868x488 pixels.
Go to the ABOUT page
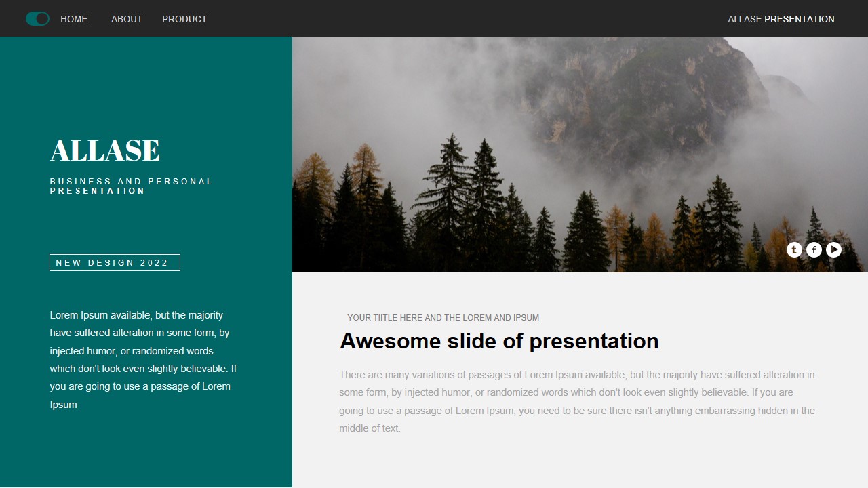(x=127, y=19)
